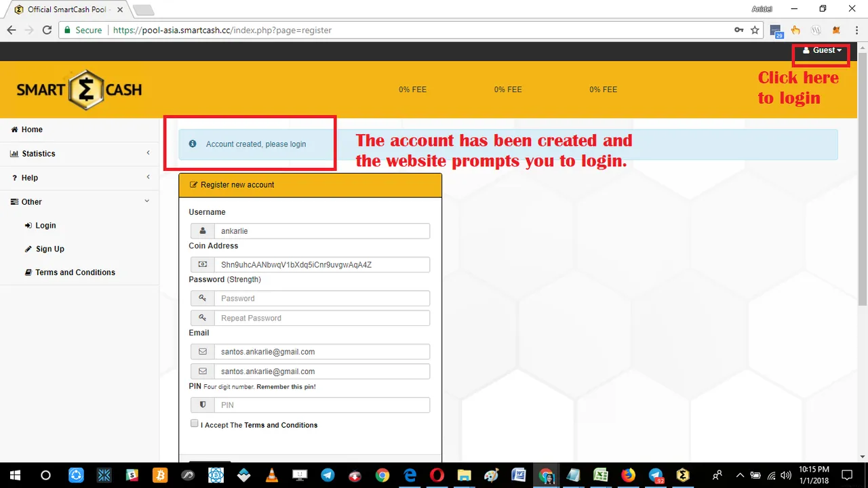
Task: Open the Windows notification center
Action: pos(847,475)
